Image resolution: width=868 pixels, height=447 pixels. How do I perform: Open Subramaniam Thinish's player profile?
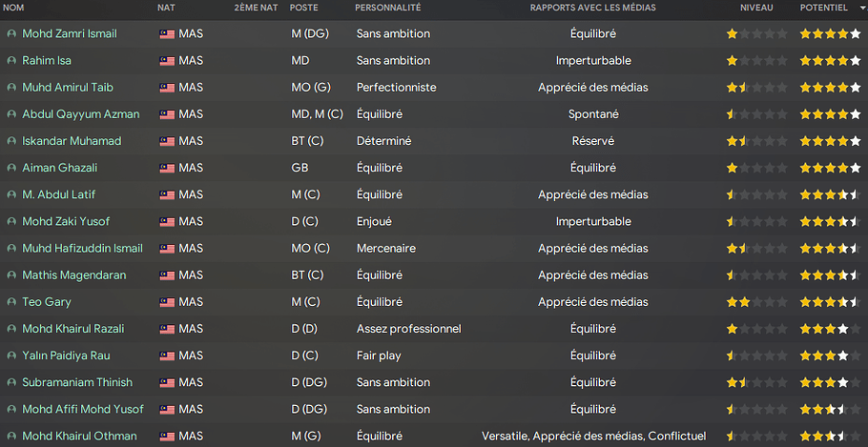click(77, 383)
